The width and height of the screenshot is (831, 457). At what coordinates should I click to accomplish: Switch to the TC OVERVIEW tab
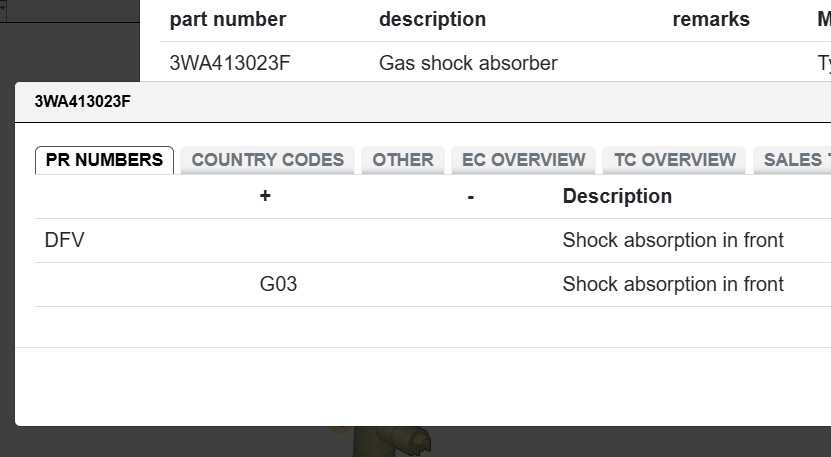[674, 160]
